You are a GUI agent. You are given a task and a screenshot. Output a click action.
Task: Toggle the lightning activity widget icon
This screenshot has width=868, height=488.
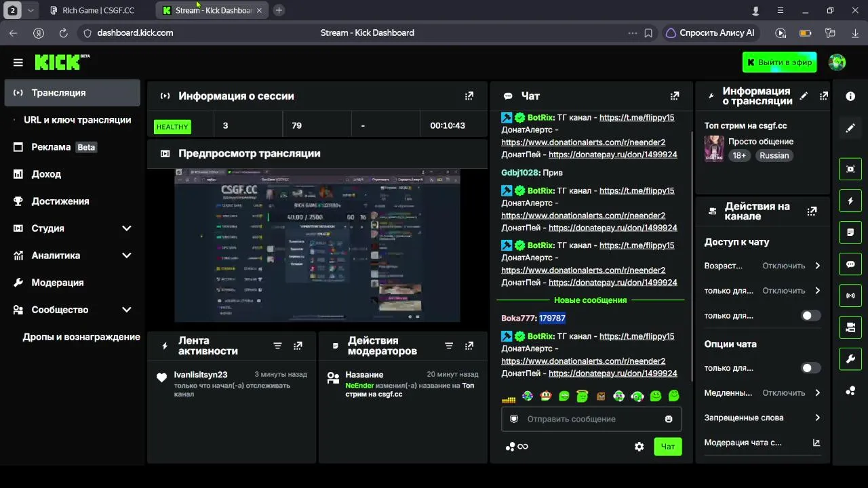(x=850, y=201)
